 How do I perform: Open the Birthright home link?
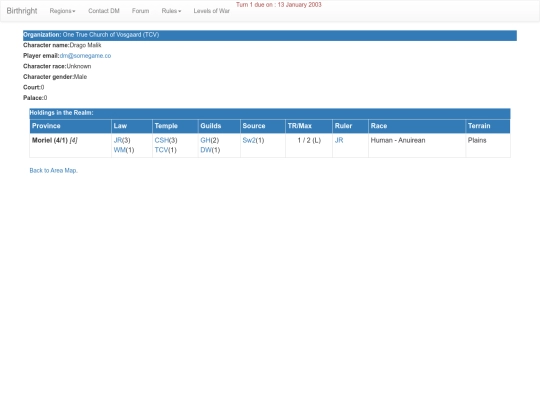click(22, 11)
